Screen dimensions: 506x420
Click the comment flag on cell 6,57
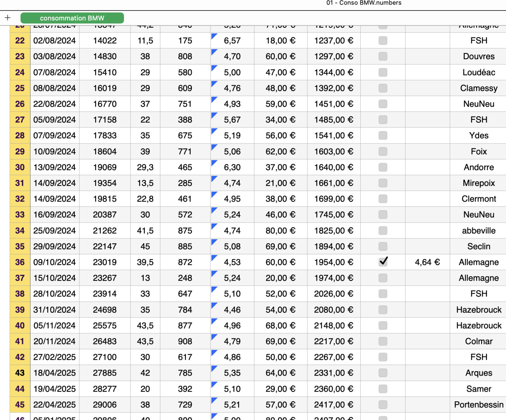pos(214,36)
